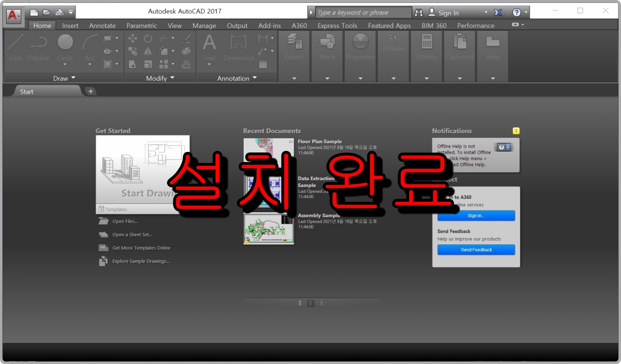Switch to the Express Tools ribbon tab
The image size is (621, 364).
tap(337, 25)
